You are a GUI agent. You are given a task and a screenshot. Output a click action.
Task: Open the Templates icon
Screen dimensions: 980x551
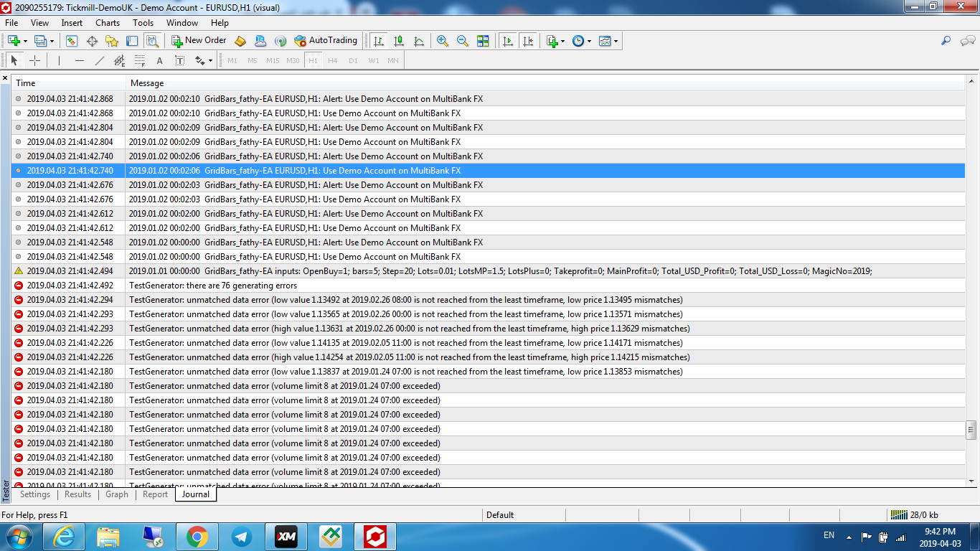(x=605, y=41)
